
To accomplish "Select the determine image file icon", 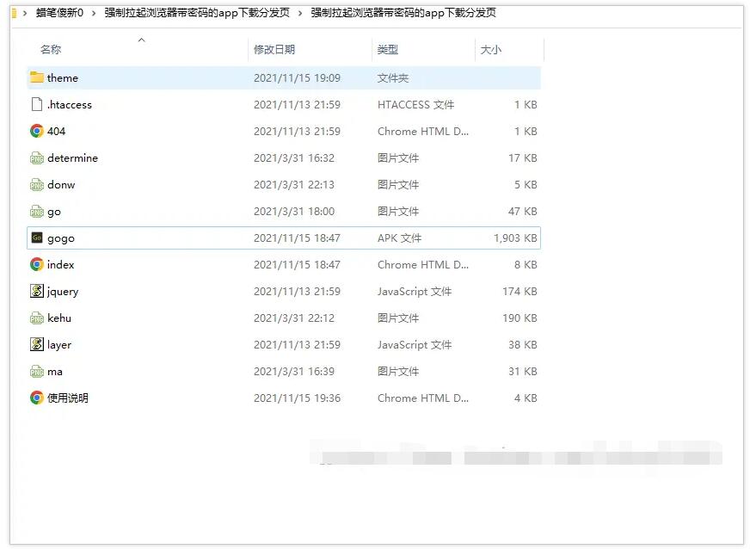I will click(x=36, y=158).
